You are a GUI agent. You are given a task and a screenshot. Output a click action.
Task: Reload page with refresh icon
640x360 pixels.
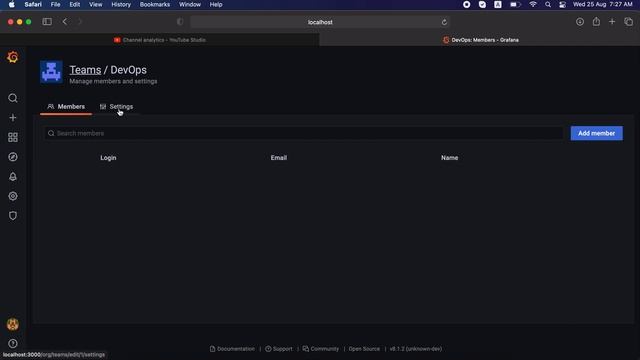(444, 22)
